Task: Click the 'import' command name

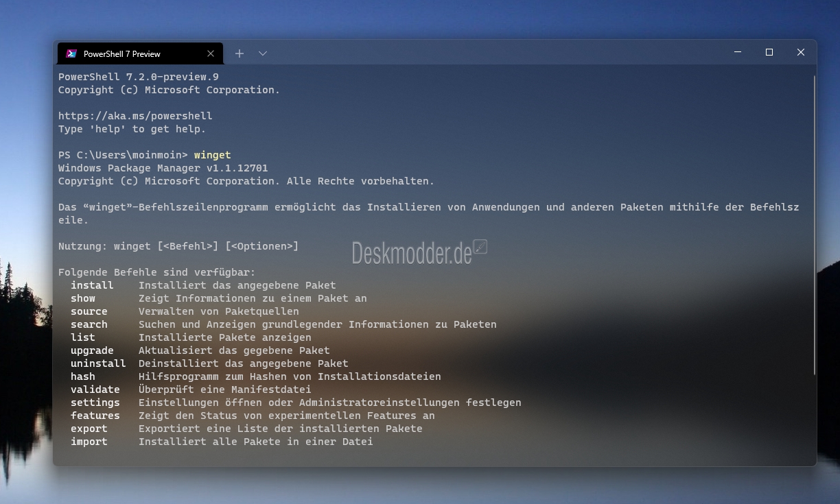Action: coord(89,442)
